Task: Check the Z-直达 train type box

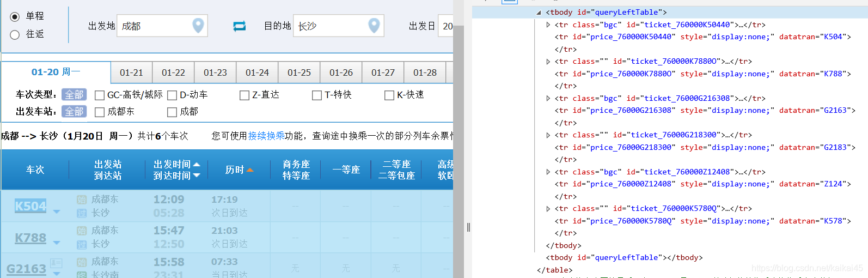Action: point(244,95)
